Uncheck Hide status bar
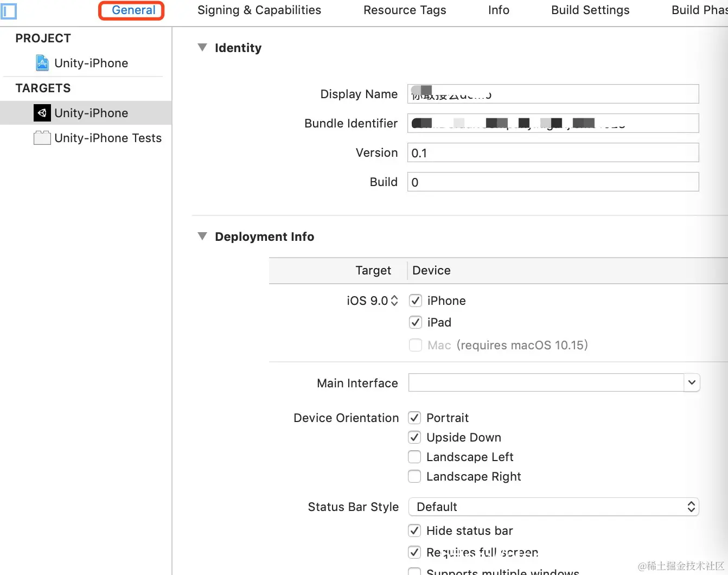Screen dimensions: 728x575 [414, 531]
